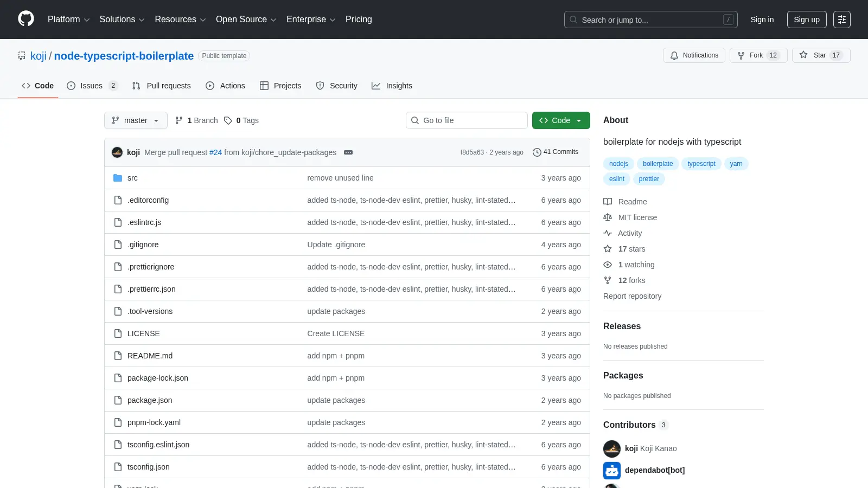View the 17 stars link
Screen dimensions: 868x488
(x=624, y=249)
